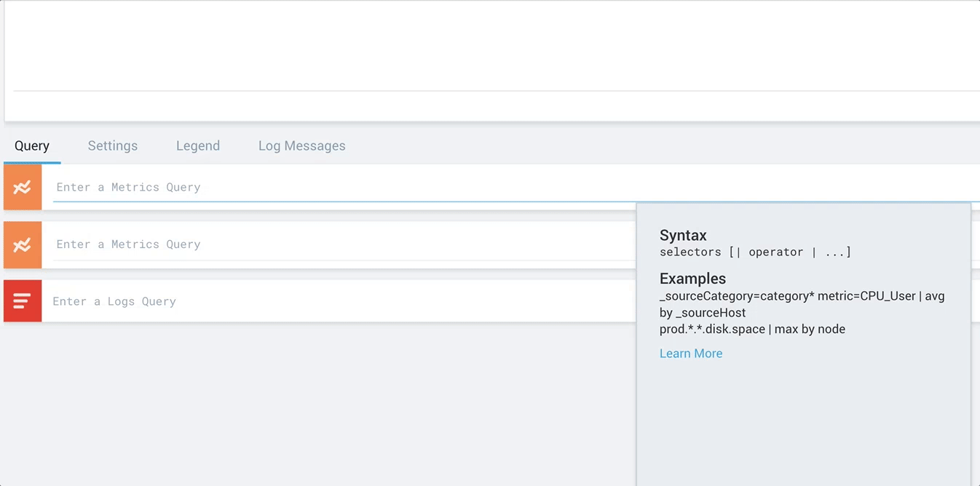Focus the second metrics query input field
The image size is (980, 486).
pyautogui.click(x=344, y=244)
